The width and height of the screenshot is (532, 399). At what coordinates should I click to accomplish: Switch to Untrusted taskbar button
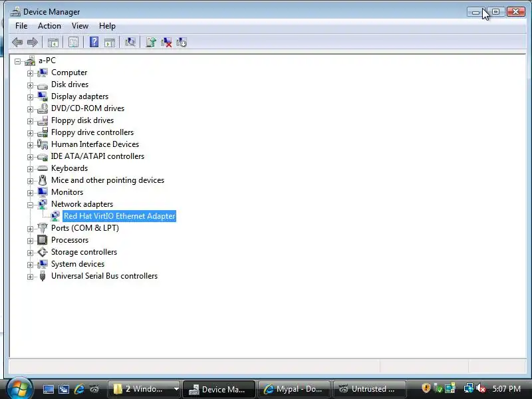tap(370, 389)
